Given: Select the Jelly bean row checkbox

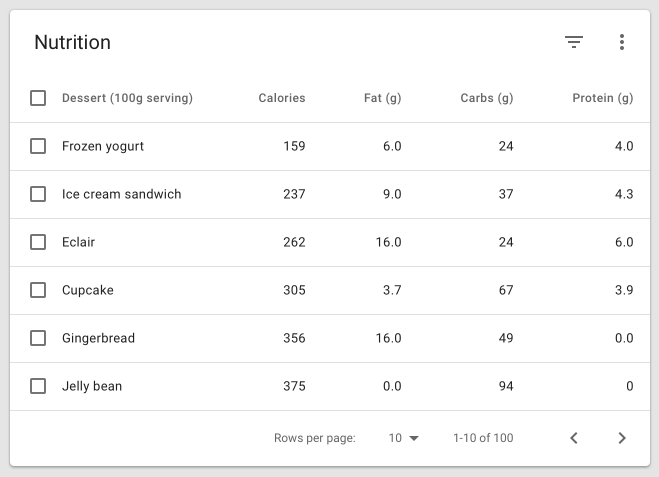Looking at the screenshot, I should point(38,386).
